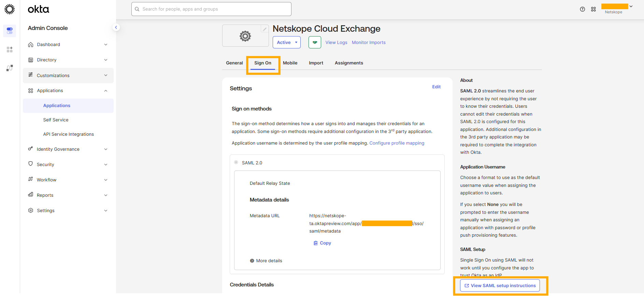Click the Copy metadata URL link
644x296 pixels.
[x=322, y=243]
